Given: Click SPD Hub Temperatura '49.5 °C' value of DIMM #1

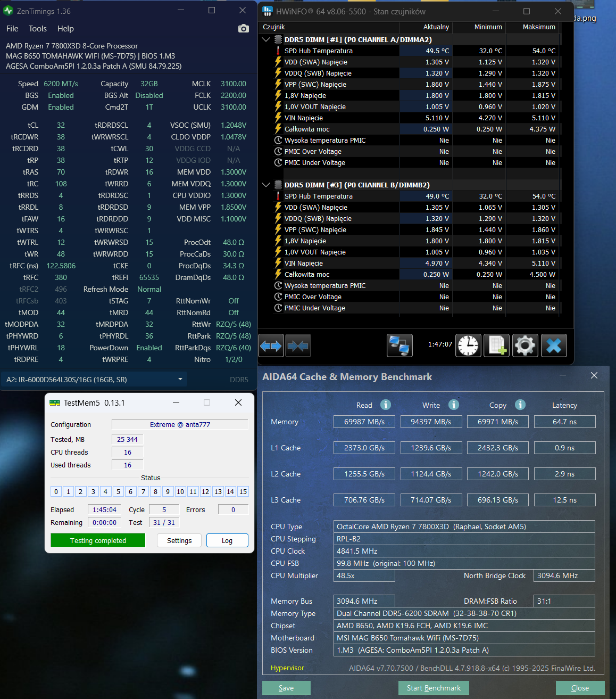Looking at the screenshot, I should [x=437, y=51].
